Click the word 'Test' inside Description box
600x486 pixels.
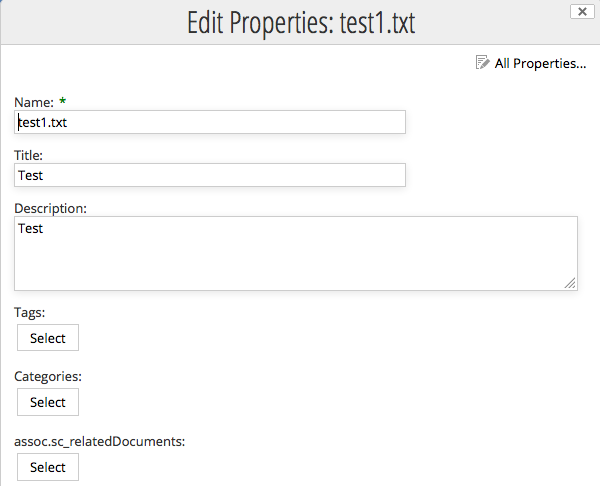tap(31, 228)
